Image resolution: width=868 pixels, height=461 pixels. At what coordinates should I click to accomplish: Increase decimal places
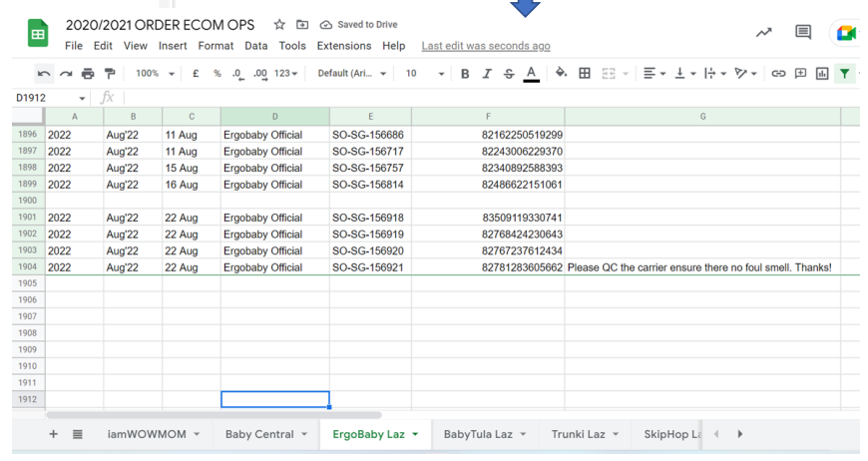click(x=260, y=74)
